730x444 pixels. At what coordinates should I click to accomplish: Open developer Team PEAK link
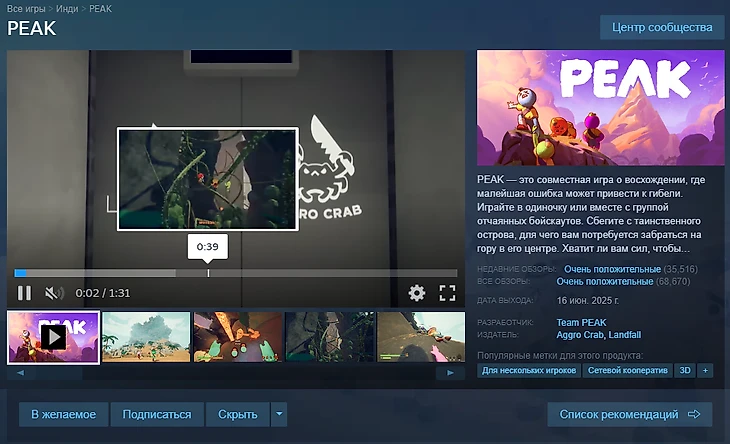[581, 323]
